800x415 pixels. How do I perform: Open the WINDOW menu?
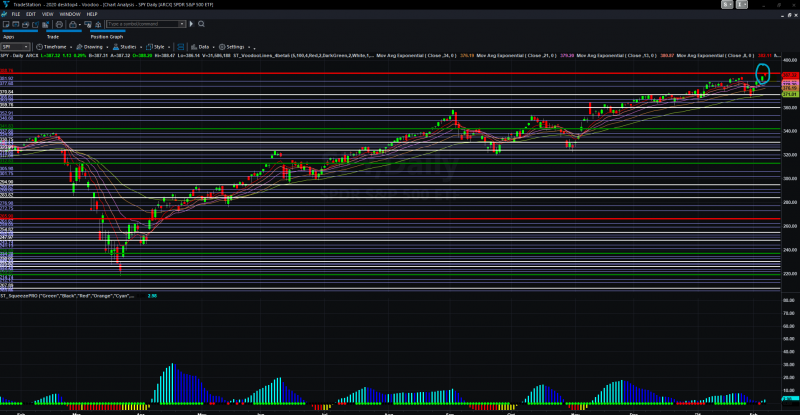coord(70,14)
